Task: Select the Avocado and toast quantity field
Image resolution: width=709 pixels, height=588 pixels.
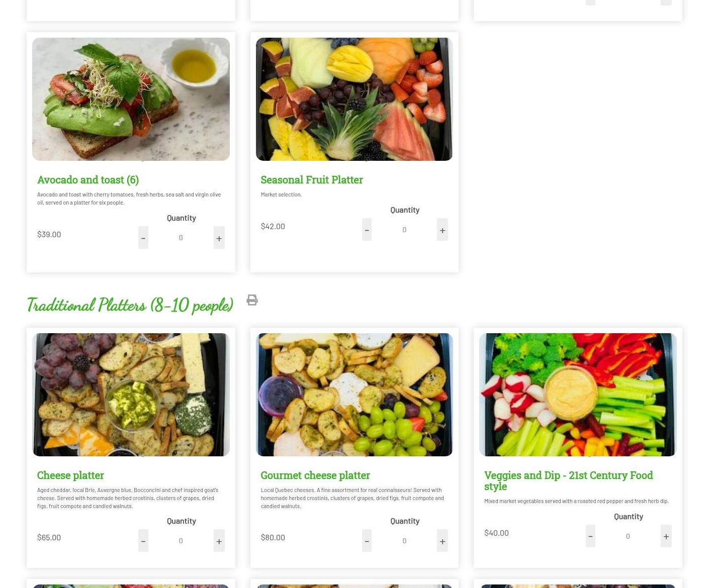Action: [x=181, y=237]
